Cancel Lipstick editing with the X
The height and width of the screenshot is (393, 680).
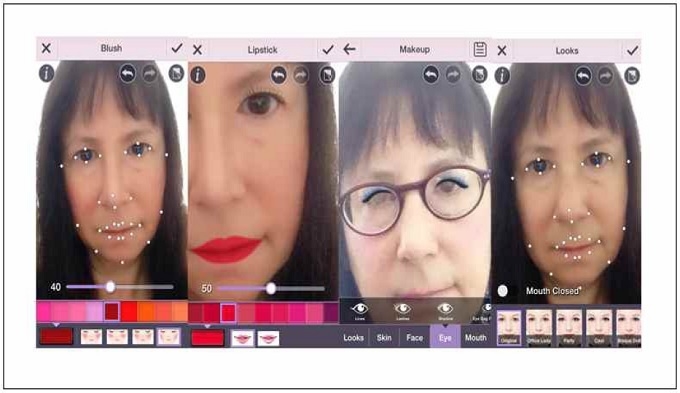coord(197,49)
